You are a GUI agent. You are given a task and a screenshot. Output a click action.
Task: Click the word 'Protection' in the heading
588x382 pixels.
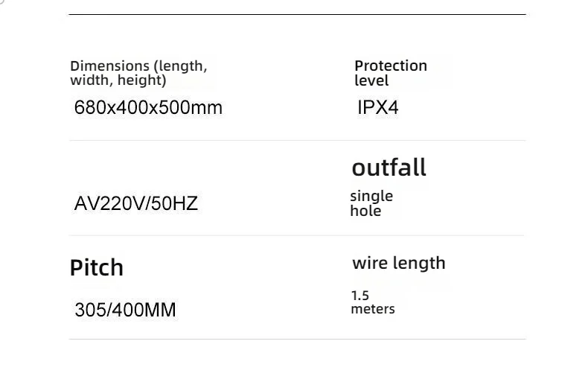tap(391, 66)
